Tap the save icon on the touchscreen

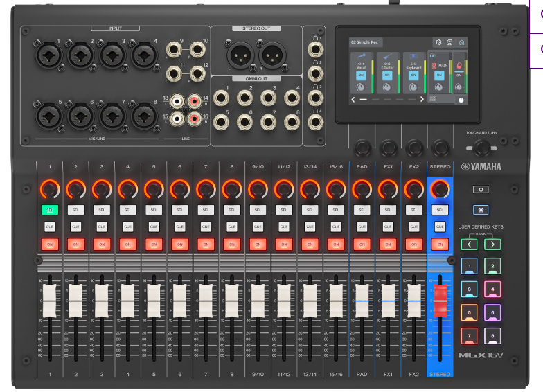click(x=449, y=42)
